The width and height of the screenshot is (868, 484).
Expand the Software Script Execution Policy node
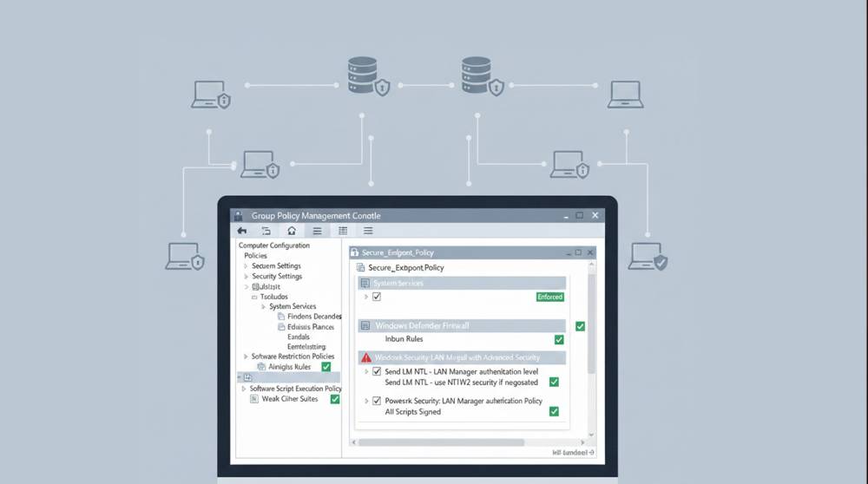point(244,389)
